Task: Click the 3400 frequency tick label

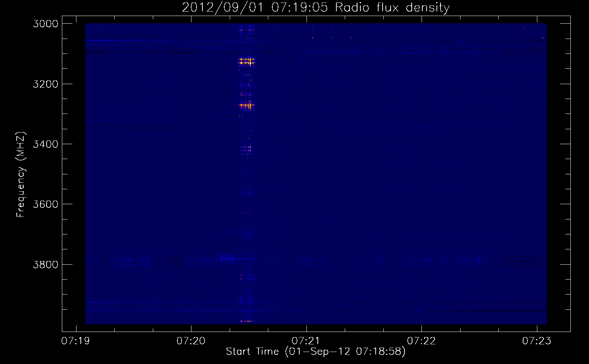Action: tap(46, 144)
